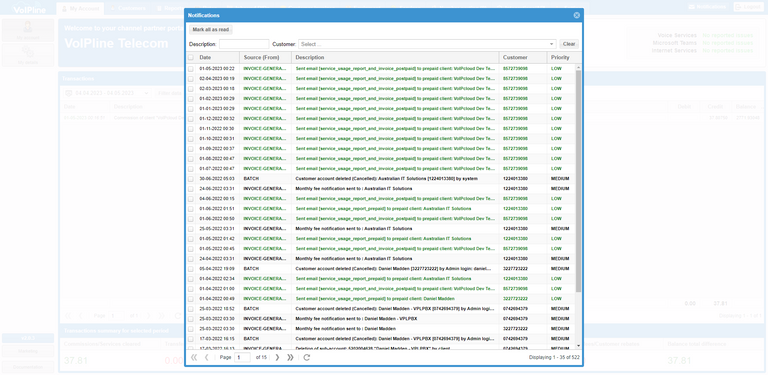Image resolution: width=768 pixels, height=375 pixels.
Task: Close the Notifications dialog
Action: (576, 15)
